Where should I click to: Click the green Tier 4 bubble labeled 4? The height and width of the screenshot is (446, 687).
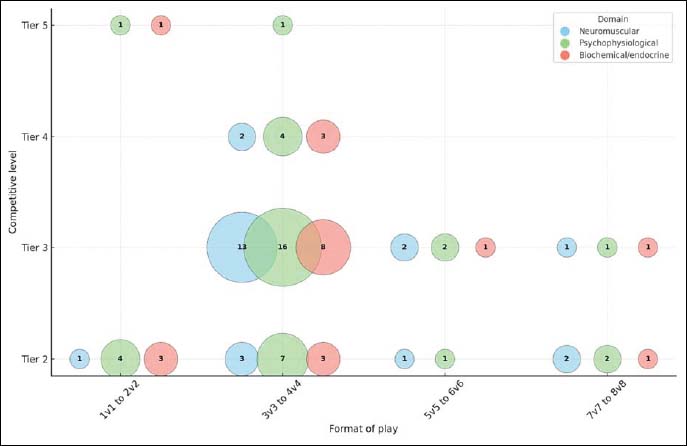click(x=282, y=136)
